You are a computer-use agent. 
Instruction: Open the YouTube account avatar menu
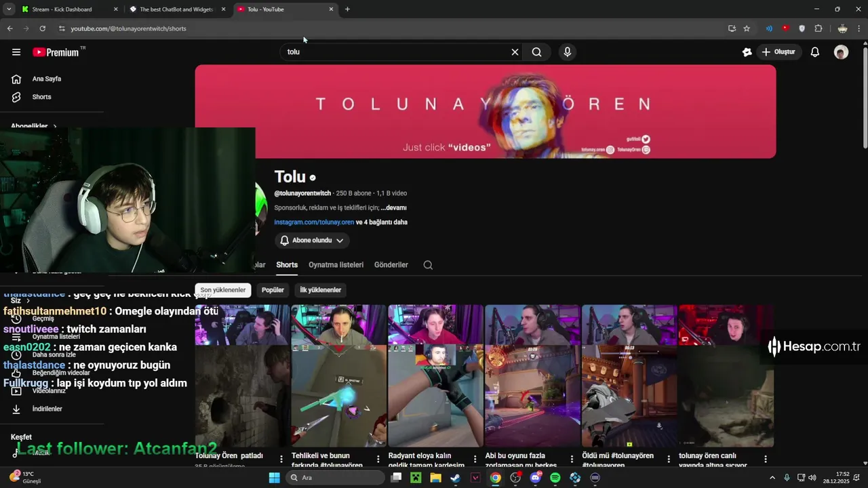pyautogui.click(x=841, y=52)
